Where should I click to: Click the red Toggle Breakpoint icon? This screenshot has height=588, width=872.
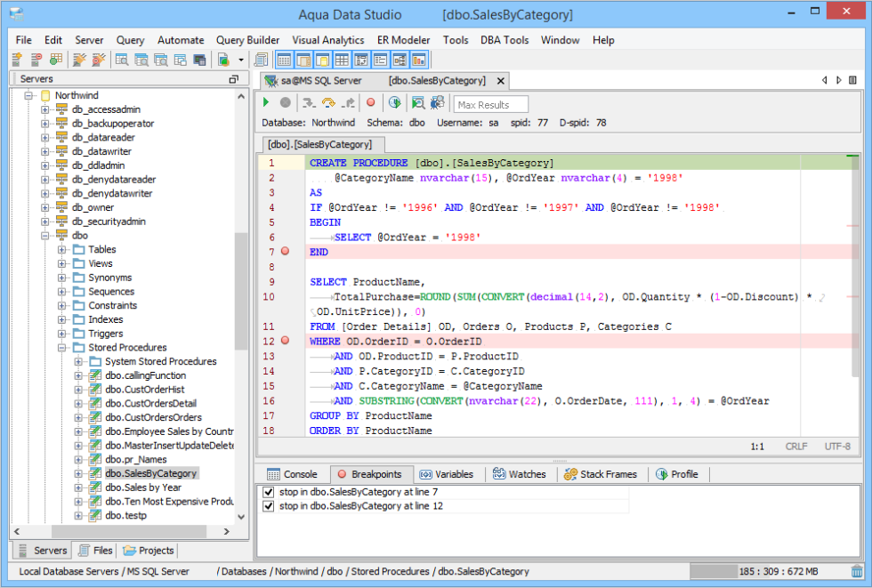click(x=370, y=102)
